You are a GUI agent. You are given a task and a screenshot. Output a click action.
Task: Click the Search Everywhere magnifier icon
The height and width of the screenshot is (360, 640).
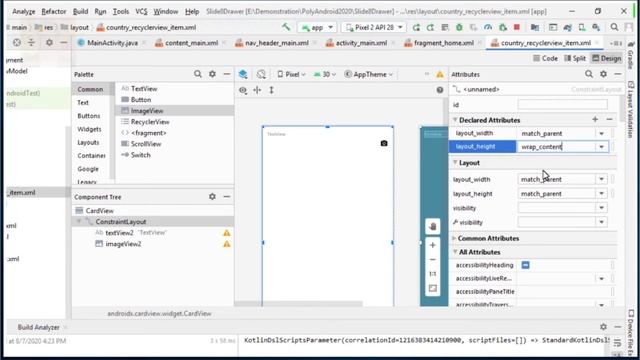point(614,27)
